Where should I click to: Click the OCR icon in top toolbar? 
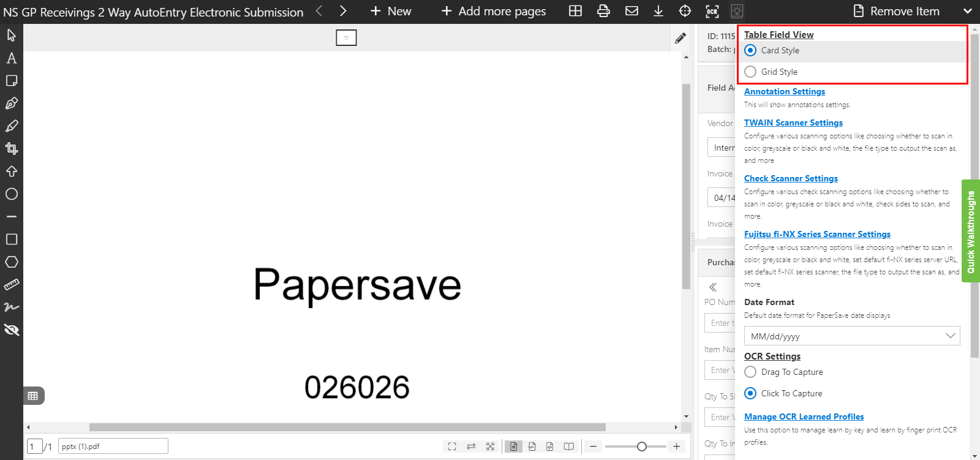tap(712, 11)
